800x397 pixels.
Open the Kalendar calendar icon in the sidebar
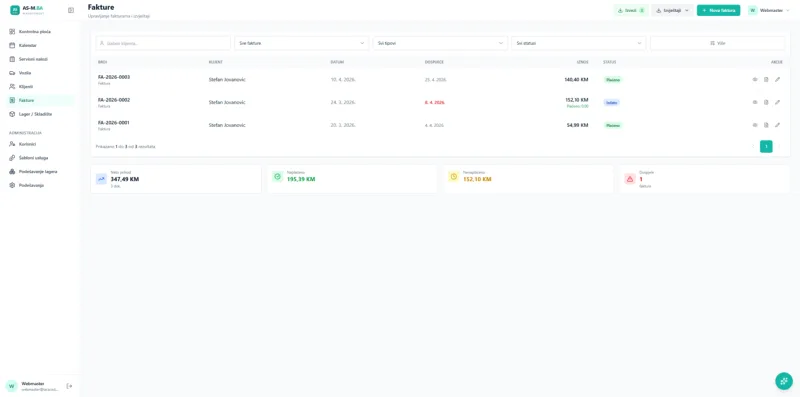(12, 45)
